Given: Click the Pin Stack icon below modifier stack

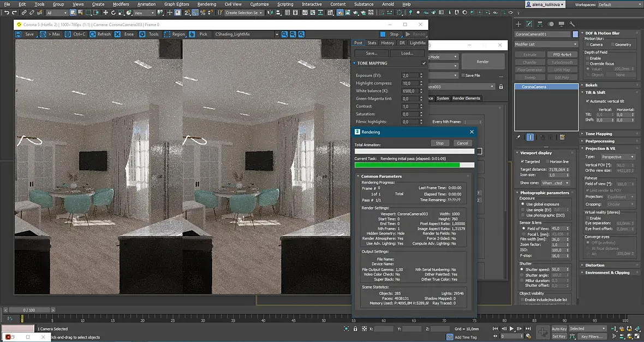Looking at the screenshot, I should point(518,137).
